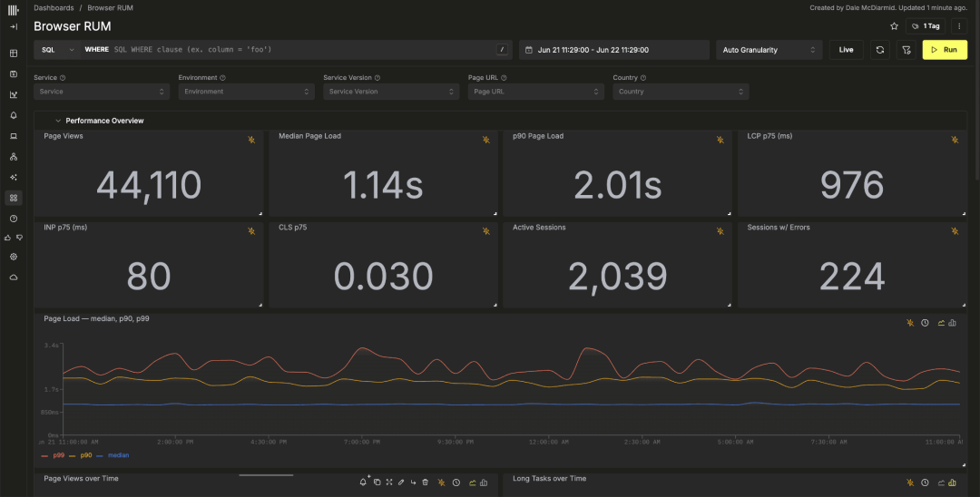Open settings gear in the sidebar

[14, 257]
